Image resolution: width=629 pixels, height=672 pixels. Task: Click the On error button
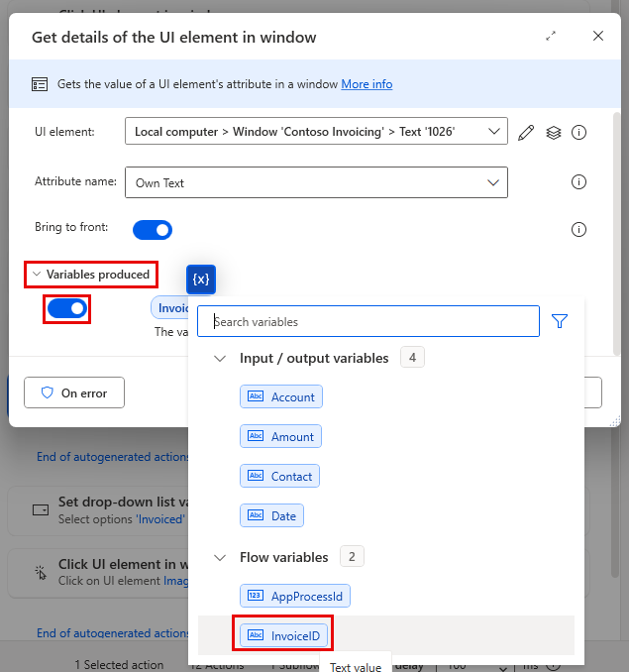(x=74, y=392)
